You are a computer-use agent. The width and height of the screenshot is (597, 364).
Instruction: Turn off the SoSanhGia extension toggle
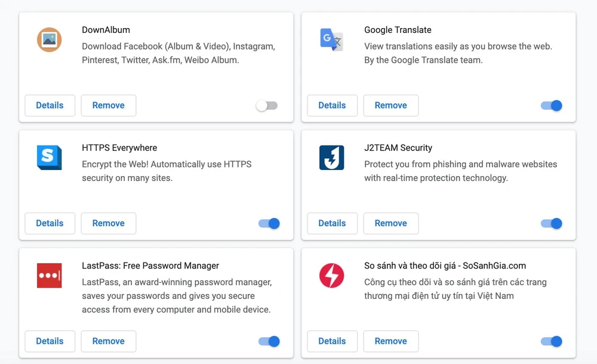click(552, 341)
